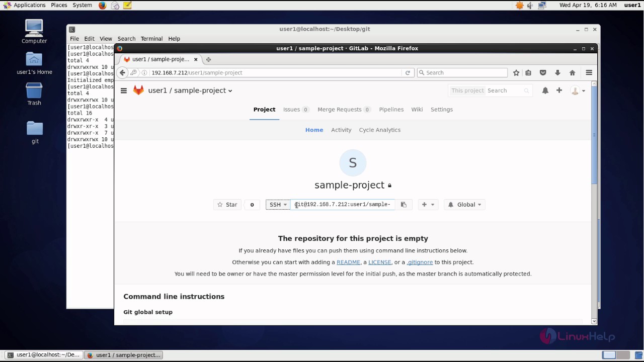Click the LICENSE link

pos(380,262)
